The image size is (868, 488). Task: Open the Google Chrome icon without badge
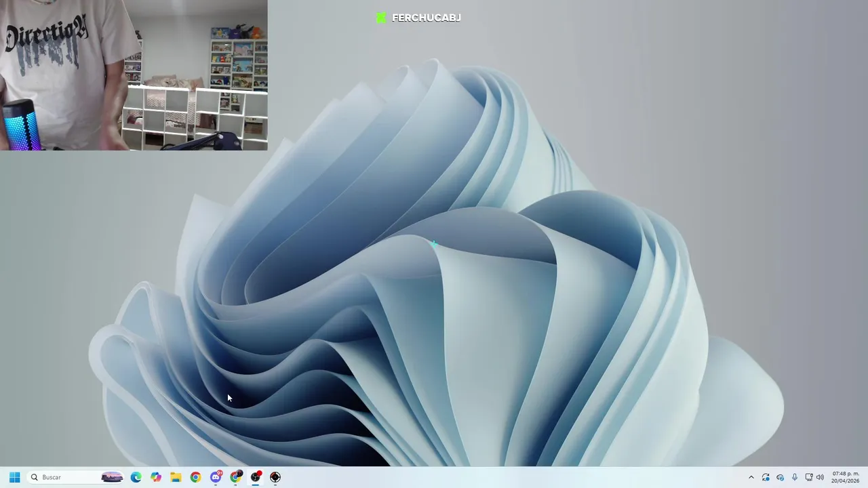(195, 477)
